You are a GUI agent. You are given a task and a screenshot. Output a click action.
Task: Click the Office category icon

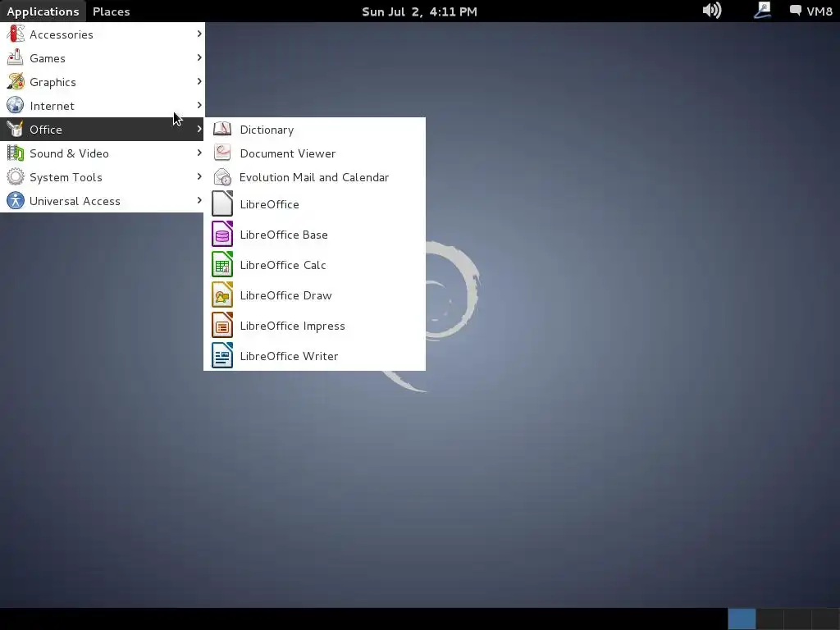point(16,129)
